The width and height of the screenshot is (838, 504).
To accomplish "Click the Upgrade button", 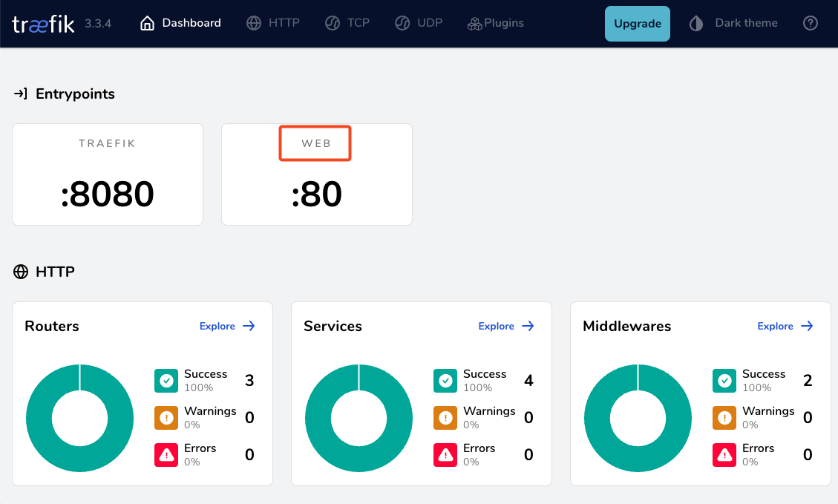I will [x=637, y=23].
